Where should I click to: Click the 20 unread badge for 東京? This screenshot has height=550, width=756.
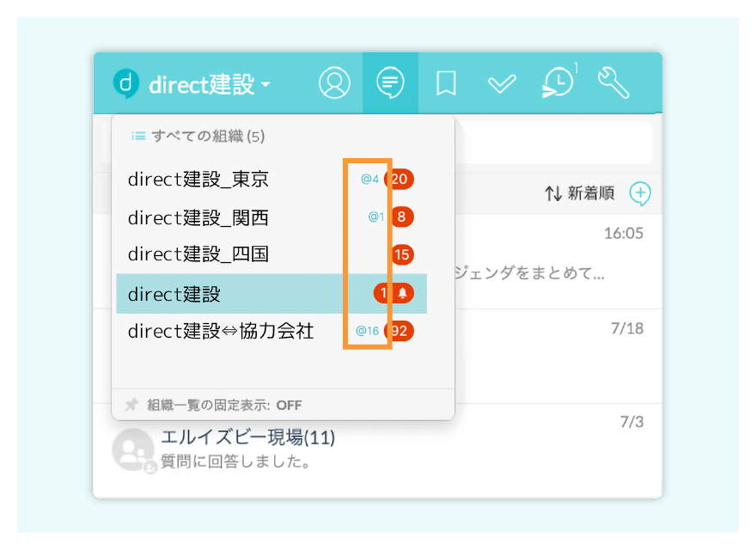coord(399,179)
